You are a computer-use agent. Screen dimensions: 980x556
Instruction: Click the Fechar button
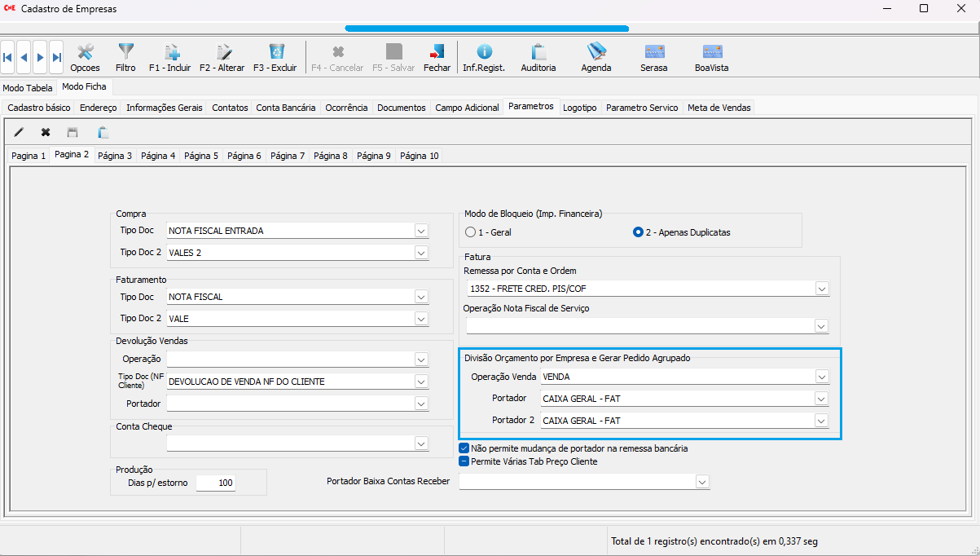[437, 57]
